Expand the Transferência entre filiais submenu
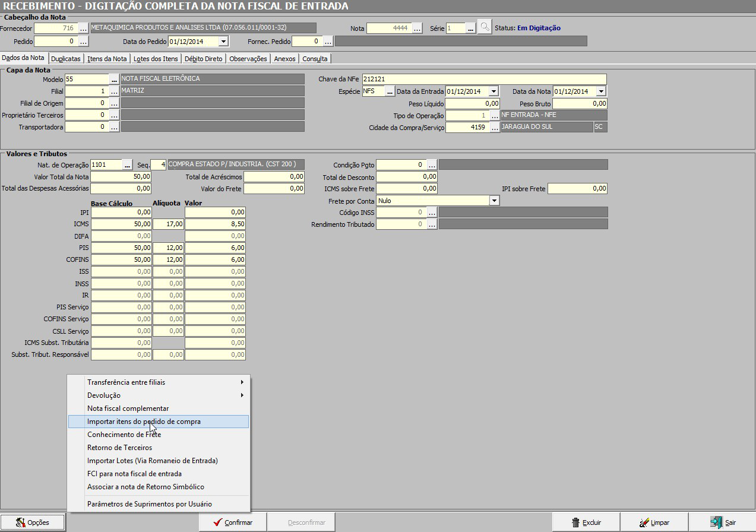Image resolution: width=756 pixels, height=532 pixels. [242, 382]
